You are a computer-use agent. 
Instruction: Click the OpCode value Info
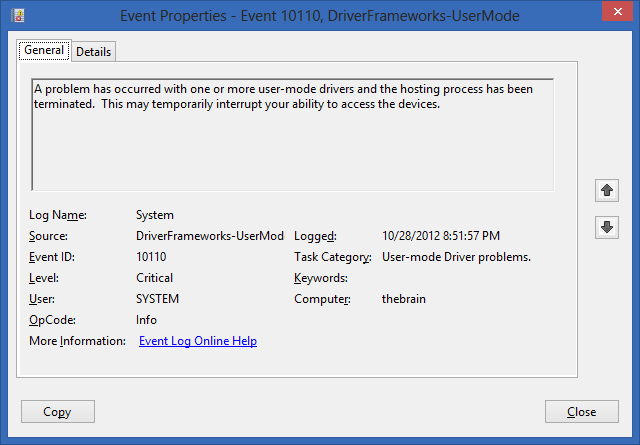(146, 320)
